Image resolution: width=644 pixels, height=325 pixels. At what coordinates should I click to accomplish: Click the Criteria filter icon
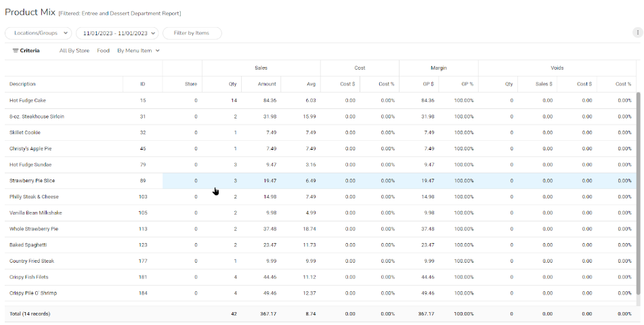click(15, 51)
